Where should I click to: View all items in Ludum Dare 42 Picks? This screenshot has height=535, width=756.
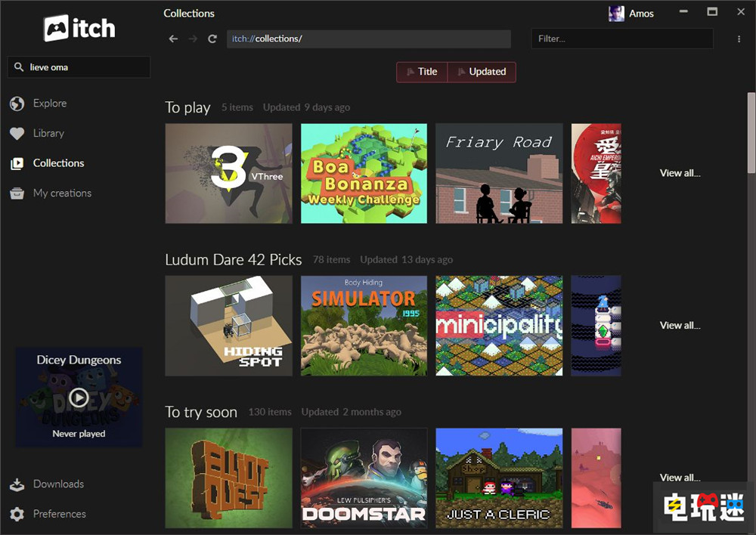pos(679,325)
